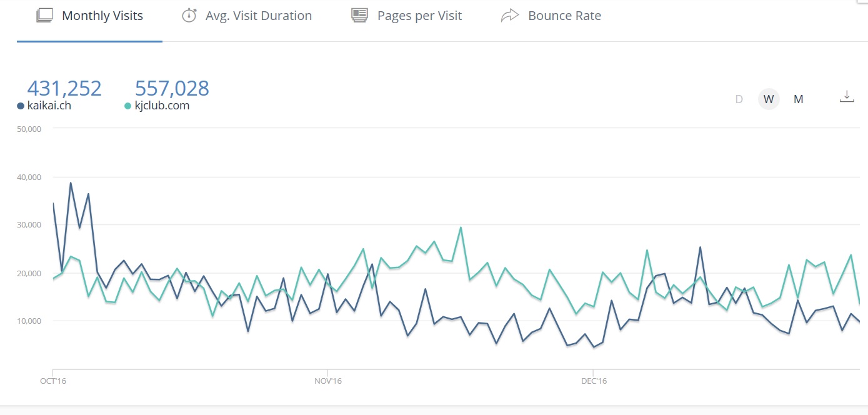Click the dark blue kaikai.ch legend dot
Viewport: 868px width, 415px height.
click(x=21, y=106)
